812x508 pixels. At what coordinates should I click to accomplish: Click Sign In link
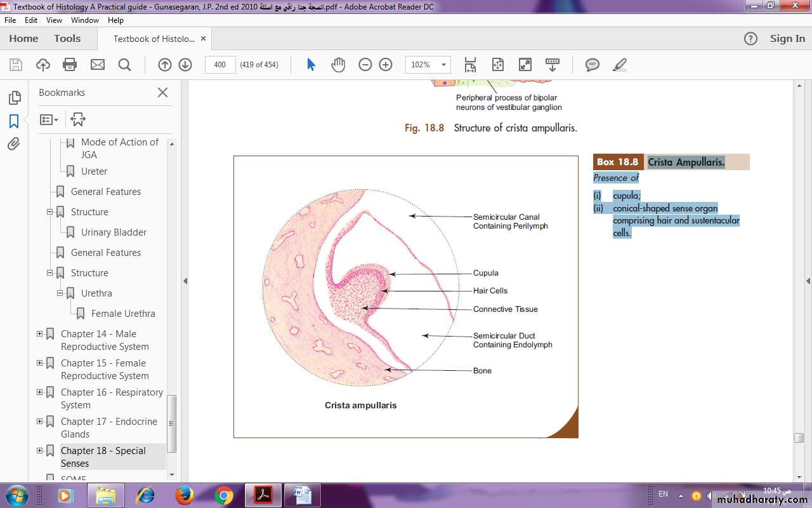(x=787, y=39)
